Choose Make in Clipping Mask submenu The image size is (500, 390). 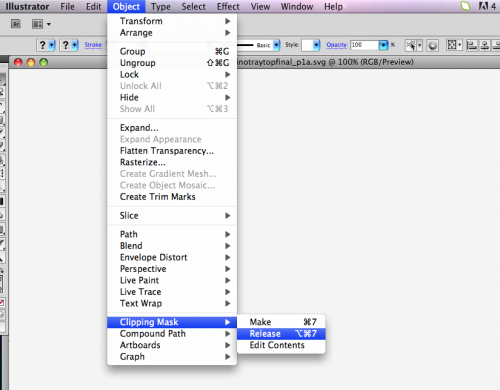coord(281,322)
